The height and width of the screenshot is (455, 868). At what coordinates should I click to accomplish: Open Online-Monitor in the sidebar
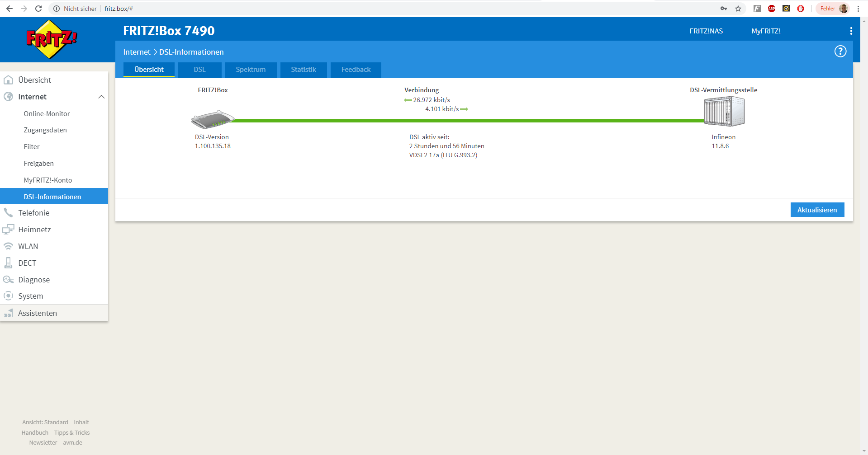[x=47, y=114]
